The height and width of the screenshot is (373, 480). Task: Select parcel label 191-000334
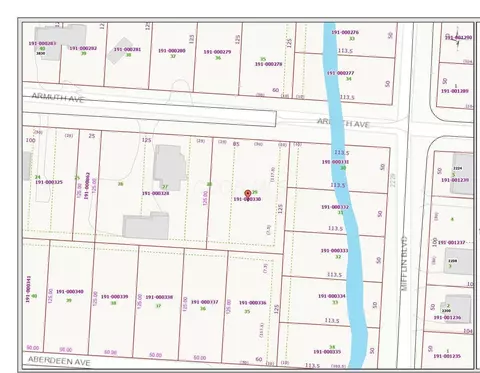pos(332,296)
